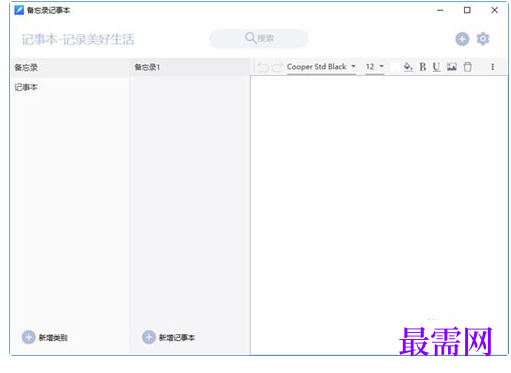Click the redo arrow icon
Image resolution: width=511 pixels, height=373 pixels.
click(x=277, y=67)
